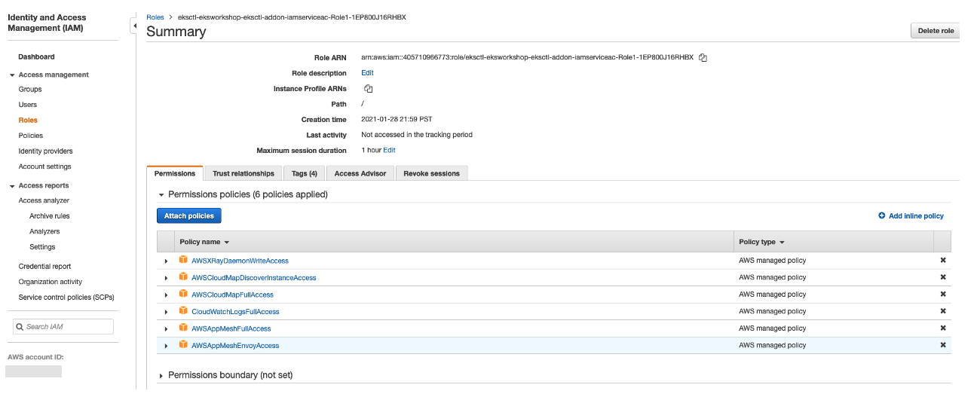Open Access analyzer in the sidebar

[44, 200]
